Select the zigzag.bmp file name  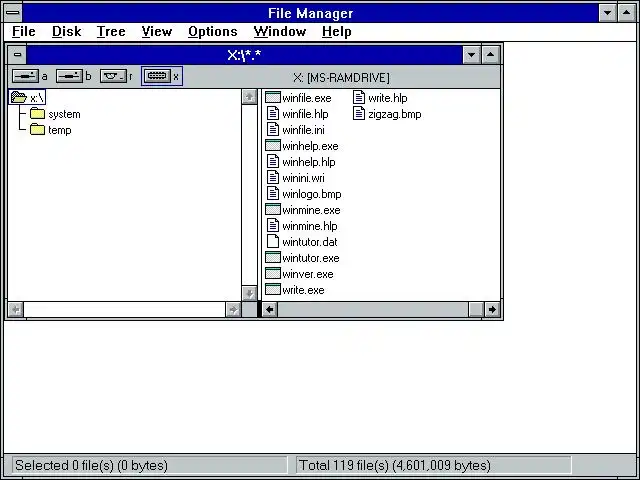395,114
